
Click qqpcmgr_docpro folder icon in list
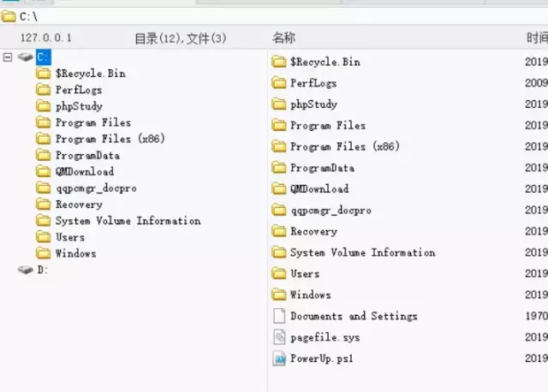click(279, 211)
